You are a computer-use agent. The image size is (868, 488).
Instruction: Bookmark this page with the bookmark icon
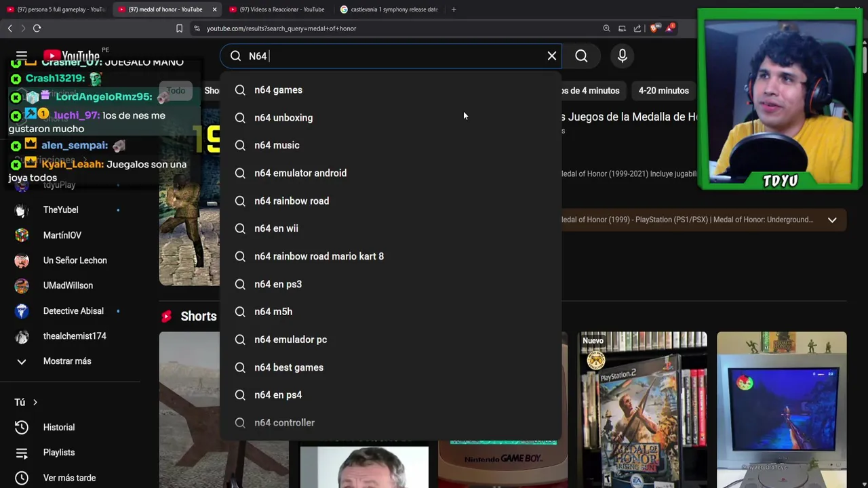click(x=179, y=28)
